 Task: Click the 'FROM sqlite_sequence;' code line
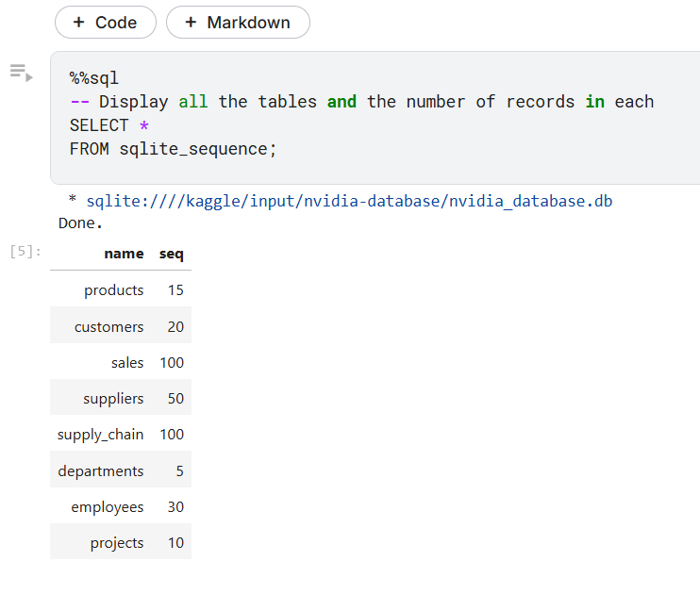174,149
